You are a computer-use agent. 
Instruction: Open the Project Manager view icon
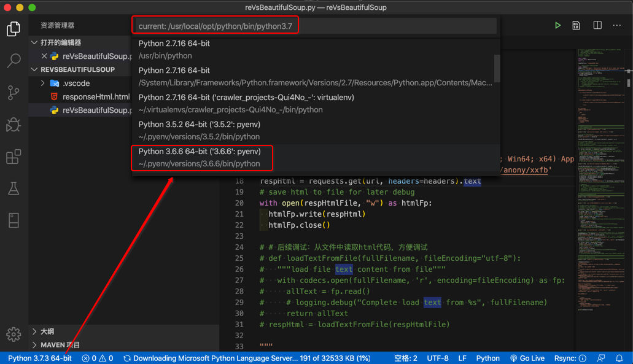coord(14,220)
